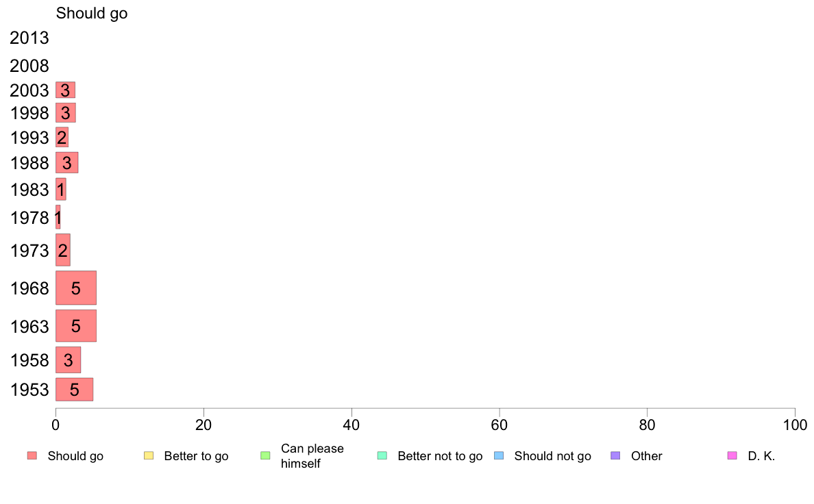
Task: Select the 1953 bar showing 5
Action: [x=74, y=389]
